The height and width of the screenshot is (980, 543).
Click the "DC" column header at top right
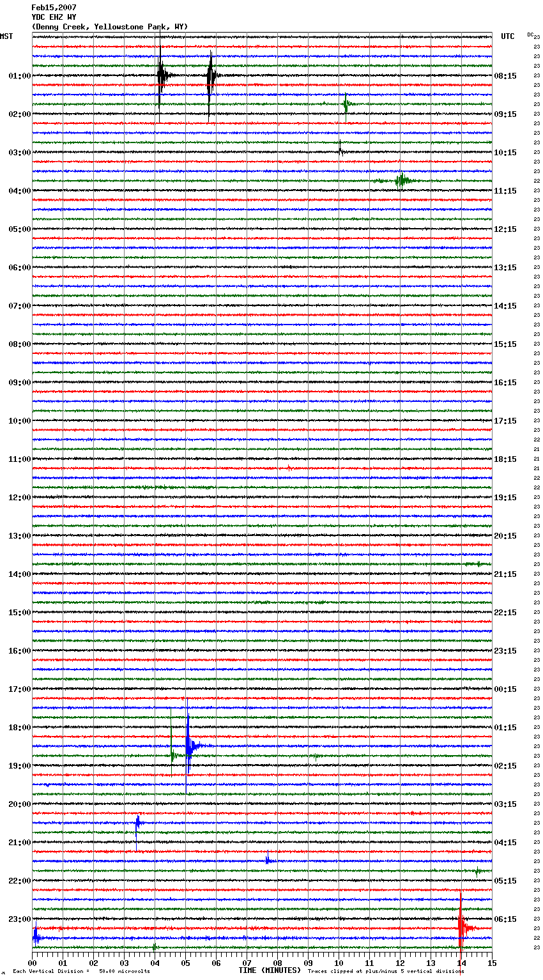[530, 34]
